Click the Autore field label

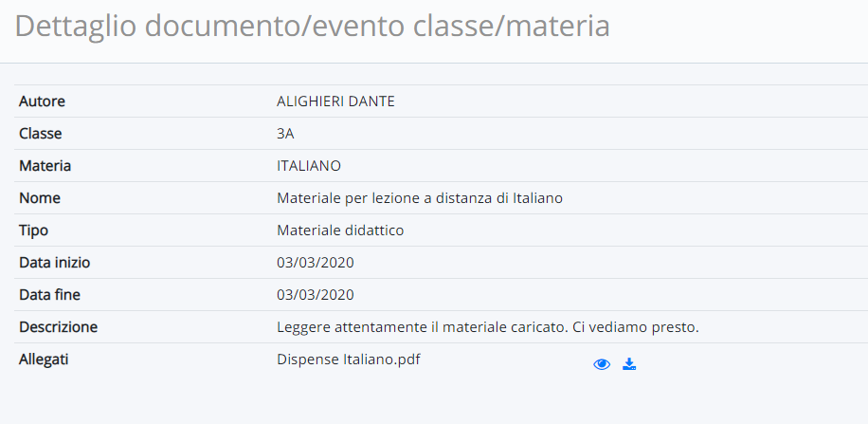(42, 101)
